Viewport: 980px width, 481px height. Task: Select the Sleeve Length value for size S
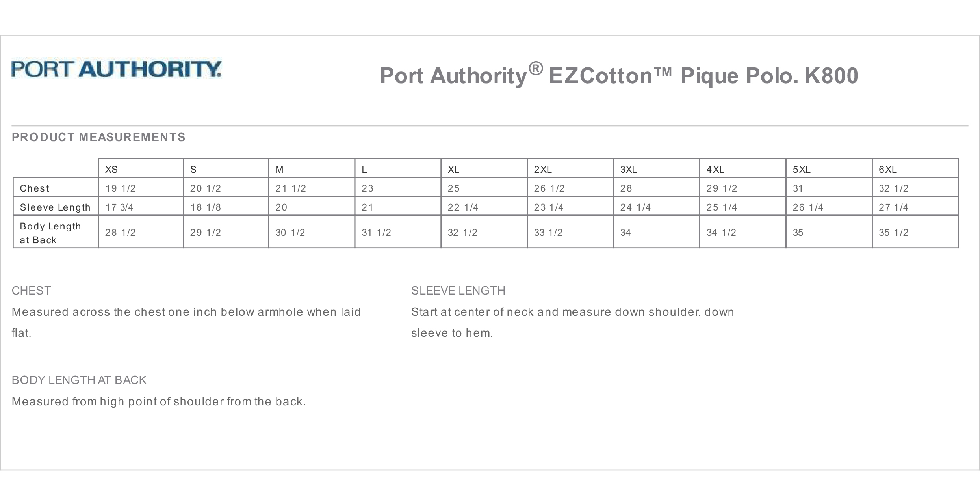[x=206, y=207]
